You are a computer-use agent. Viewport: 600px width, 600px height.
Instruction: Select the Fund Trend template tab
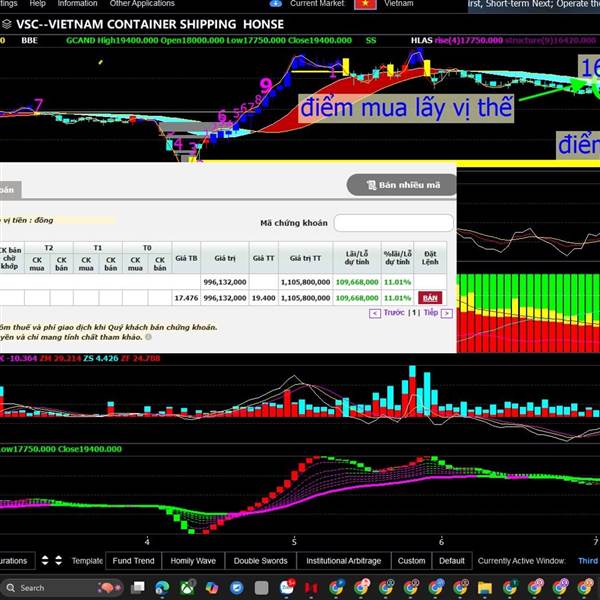[x=133, y=561]
